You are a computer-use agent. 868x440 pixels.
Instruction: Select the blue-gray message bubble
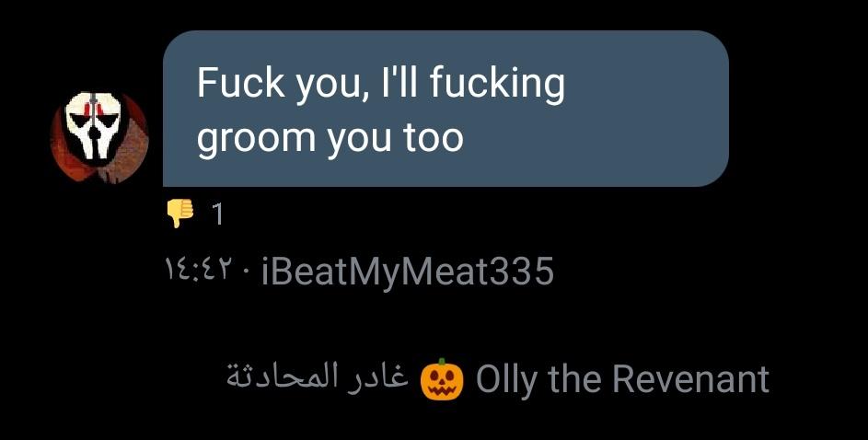[x=446, y=109]
